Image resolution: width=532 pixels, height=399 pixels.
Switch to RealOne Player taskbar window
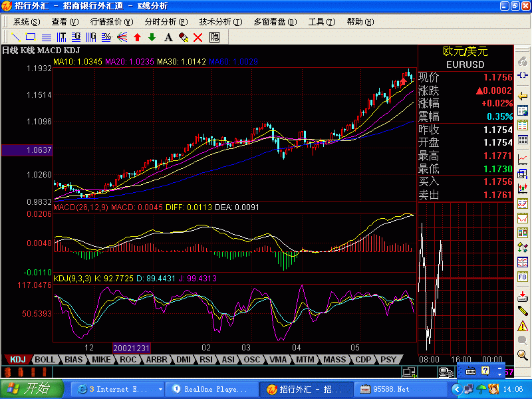[x=213, y=389]
